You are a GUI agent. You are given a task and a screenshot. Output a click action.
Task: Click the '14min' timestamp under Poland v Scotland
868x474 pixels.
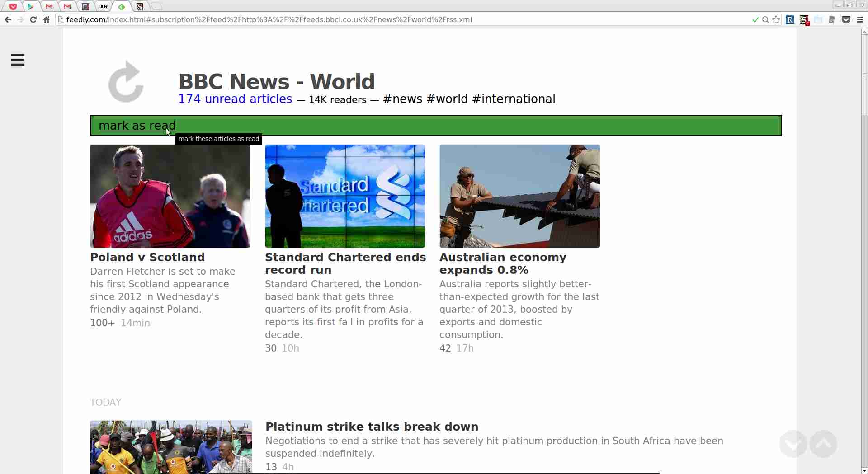pos(135,323)
